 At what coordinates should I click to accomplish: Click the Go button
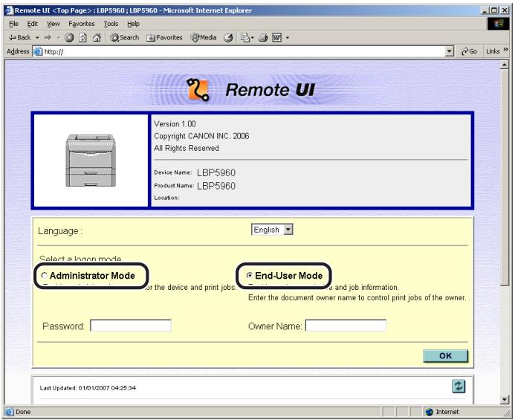click(x=469, y=51)
